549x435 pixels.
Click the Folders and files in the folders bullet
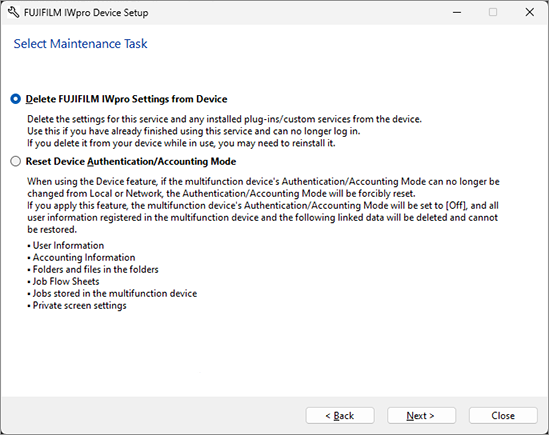(93, 269)
